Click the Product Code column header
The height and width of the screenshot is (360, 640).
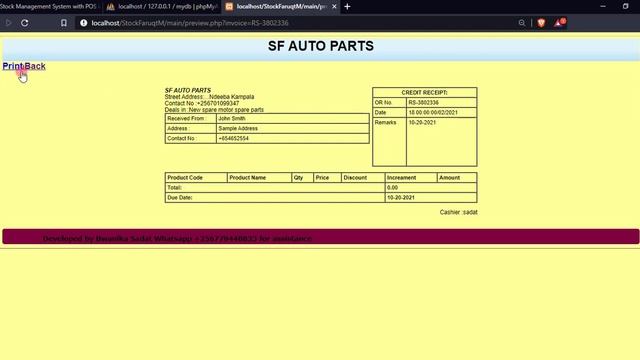tap(196, 178)
